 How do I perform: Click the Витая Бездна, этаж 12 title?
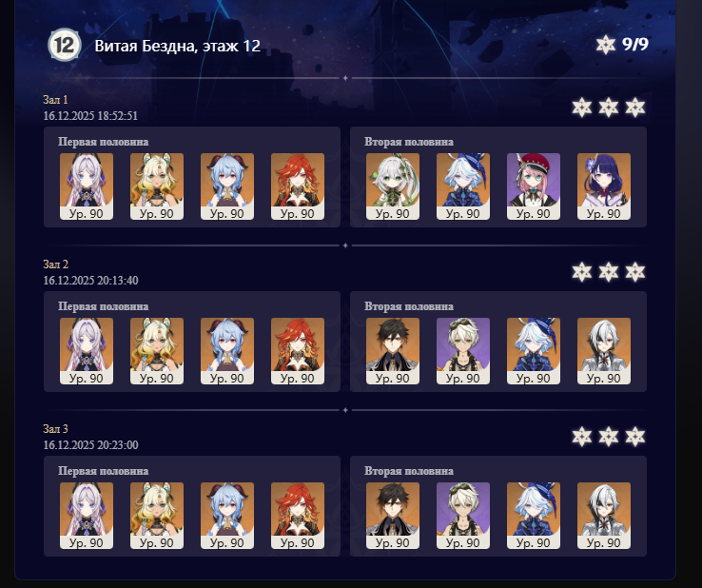(177, 46)
